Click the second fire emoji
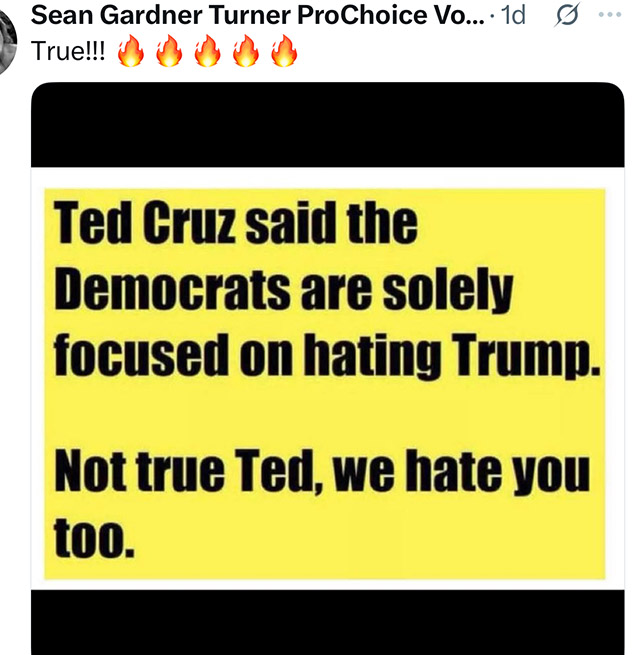The height and width of the screenshot is (655, 640). point(169,51)
